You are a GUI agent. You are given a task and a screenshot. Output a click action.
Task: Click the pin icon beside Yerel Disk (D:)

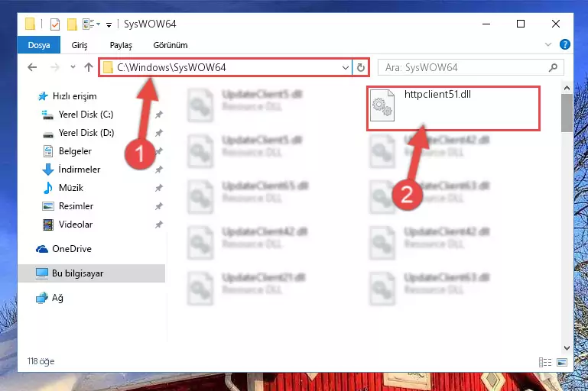coord(159,133)
